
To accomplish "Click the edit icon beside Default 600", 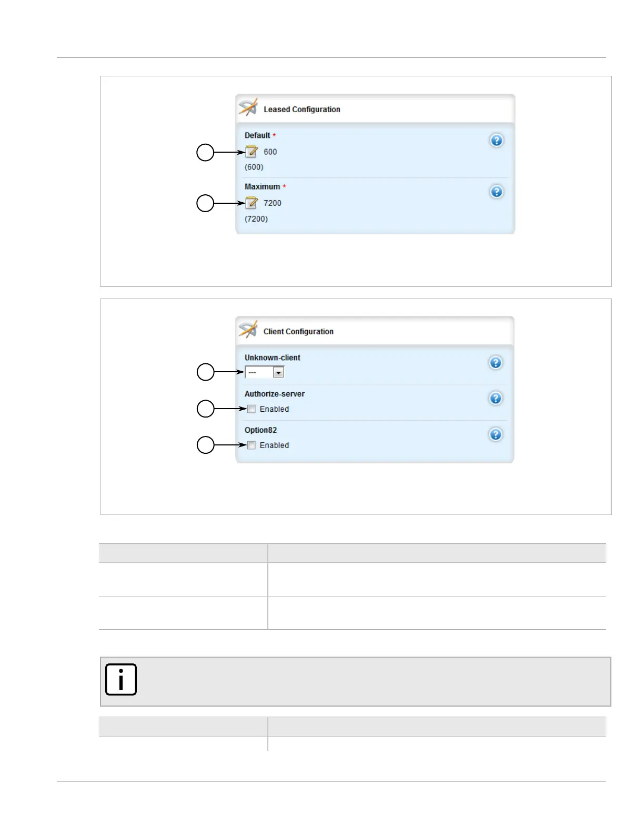I will point(251,152).
